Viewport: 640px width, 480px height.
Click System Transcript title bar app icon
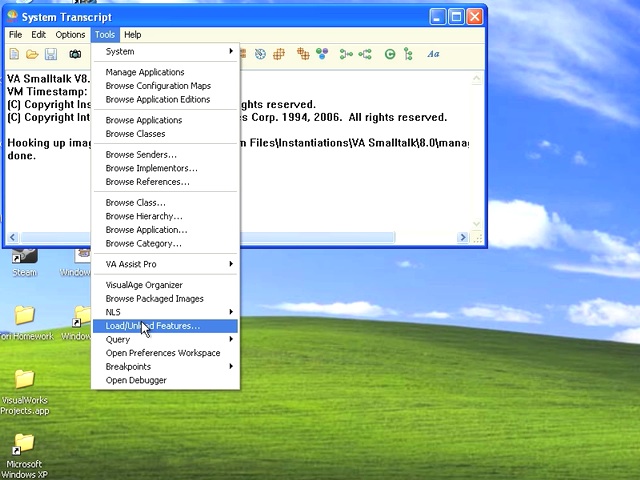12,17
